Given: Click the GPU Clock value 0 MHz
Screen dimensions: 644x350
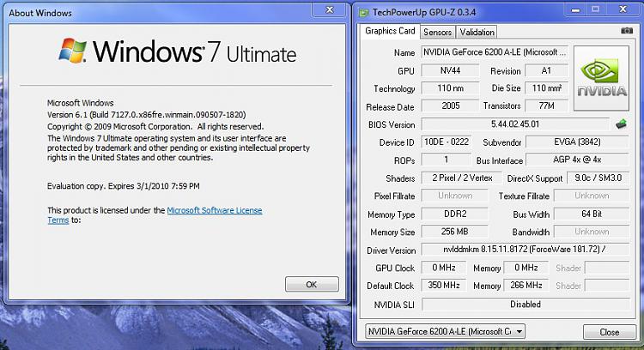Looking at the screenshot, I should tap(444, 268).
